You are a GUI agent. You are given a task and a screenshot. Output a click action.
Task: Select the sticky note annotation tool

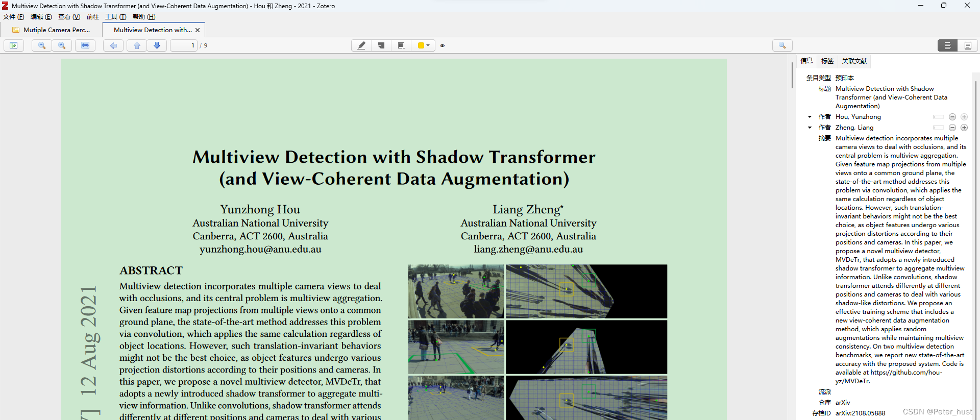[381, 45]
